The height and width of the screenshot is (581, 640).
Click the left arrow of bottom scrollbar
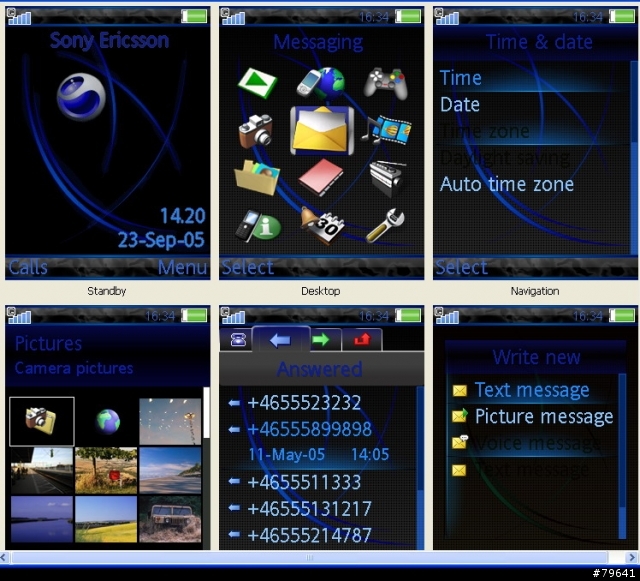4,557
